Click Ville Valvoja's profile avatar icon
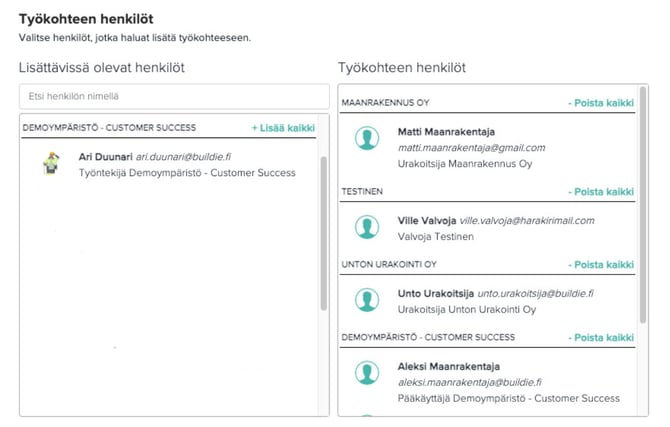This screenshot has width=670, height=427. (x=367, y=227)
